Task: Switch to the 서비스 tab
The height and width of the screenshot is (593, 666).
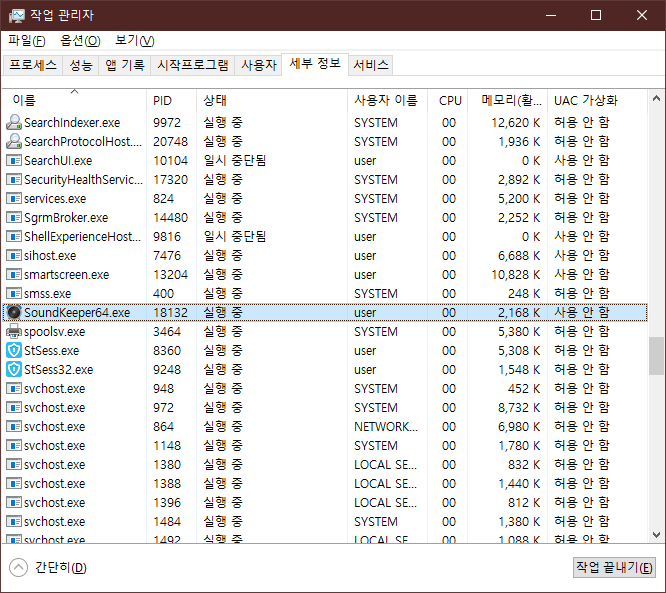Action: tap(371, 65)
